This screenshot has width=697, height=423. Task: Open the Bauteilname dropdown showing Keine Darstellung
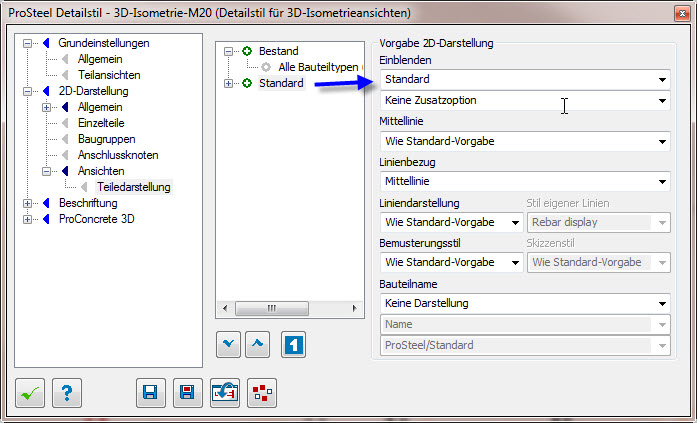pos(525,303)
